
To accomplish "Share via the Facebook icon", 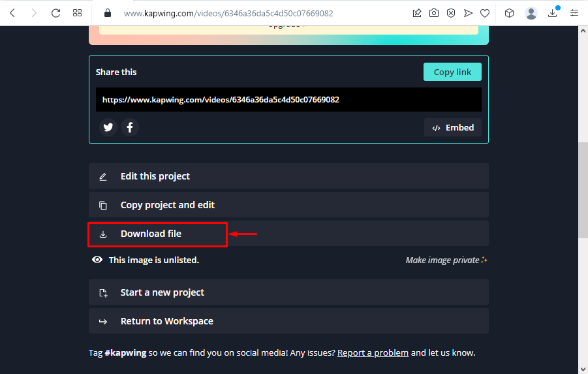I will click(130, 127).
